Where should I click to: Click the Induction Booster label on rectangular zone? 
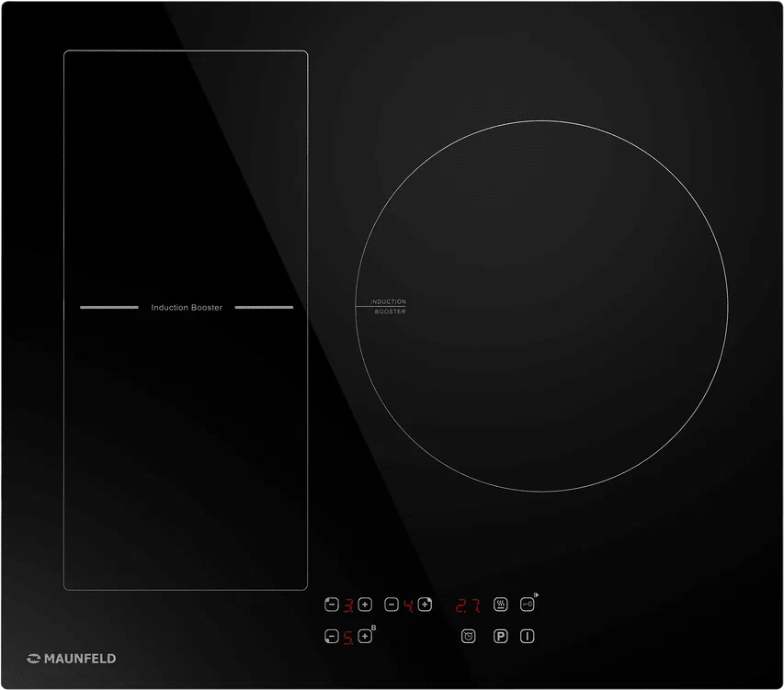(x=187, y=307)
